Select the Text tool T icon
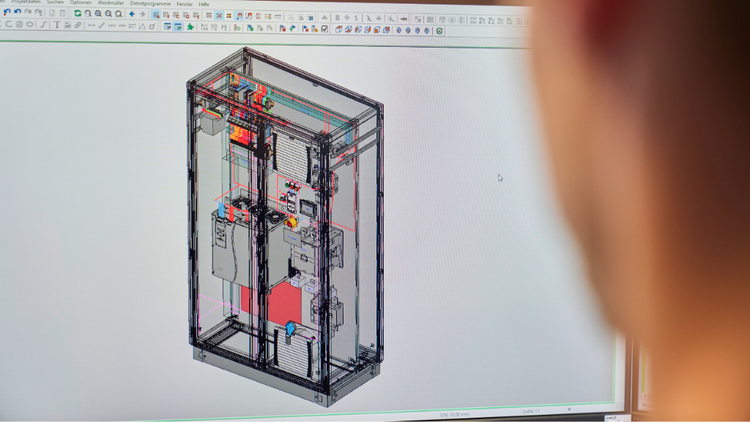 (x=56, y=25)
